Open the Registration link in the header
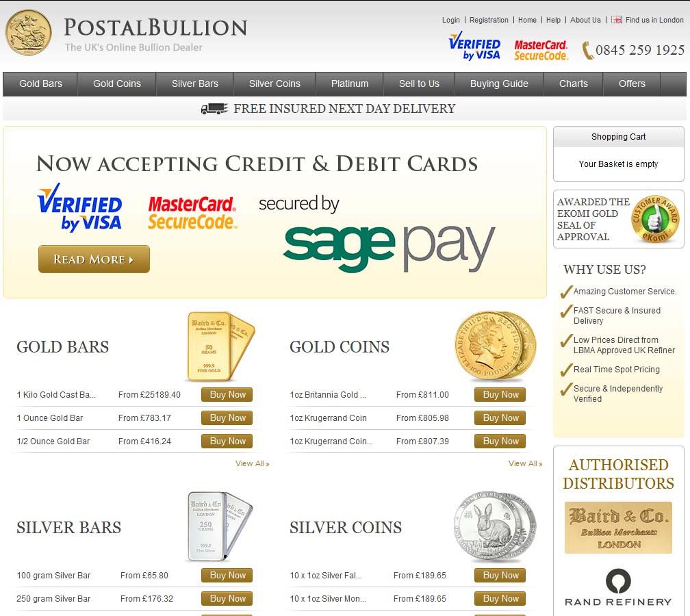The image size is (690, 616). click(x=489, y=20)
